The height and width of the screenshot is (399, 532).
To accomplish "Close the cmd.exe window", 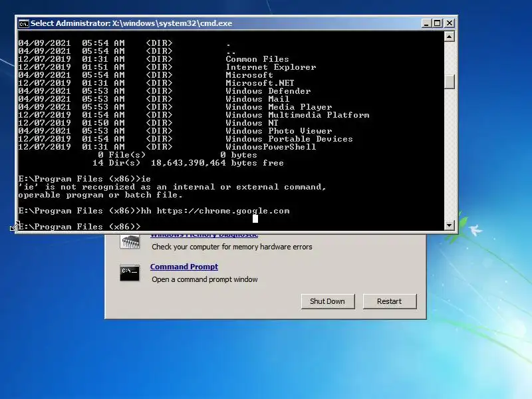I will pos(450,23).
